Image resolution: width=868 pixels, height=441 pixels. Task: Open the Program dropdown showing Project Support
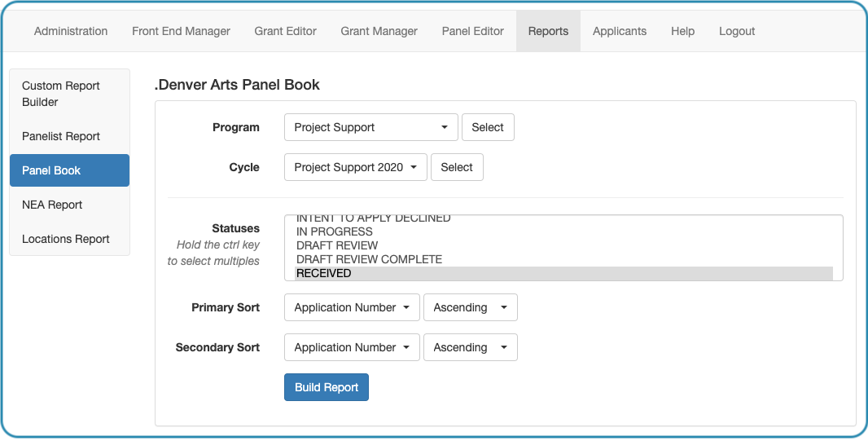click(370, 127)
